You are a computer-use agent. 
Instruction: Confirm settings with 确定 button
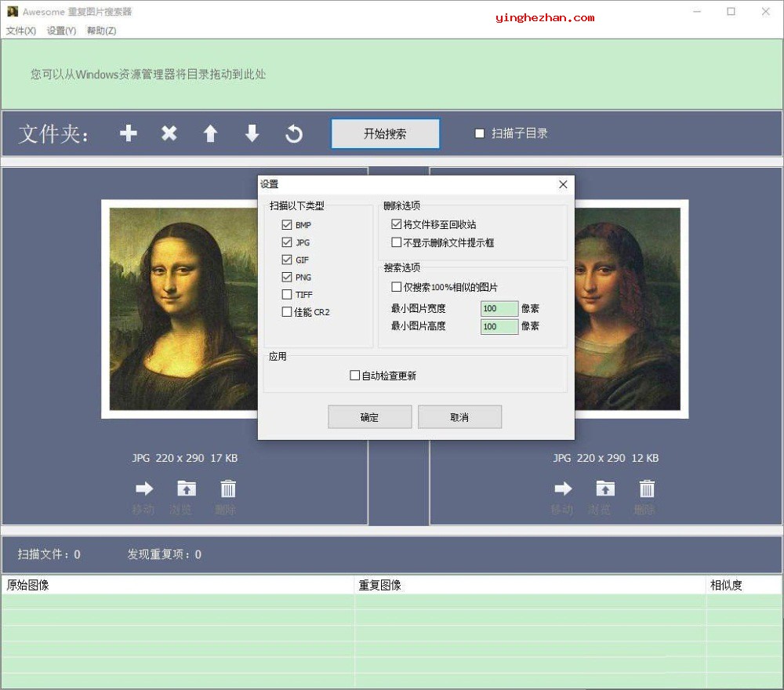(370, 417)
